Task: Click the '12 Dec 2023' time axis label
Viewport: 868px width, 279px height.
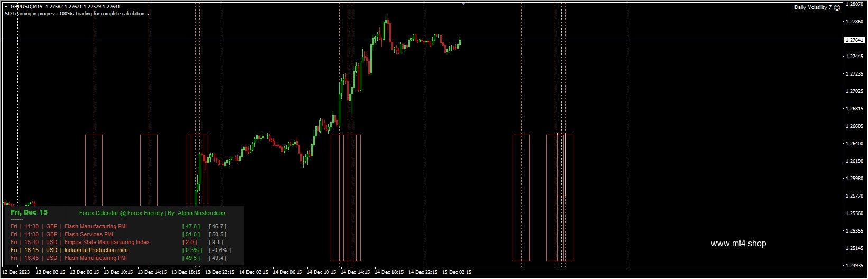Action: coord(16,272)
